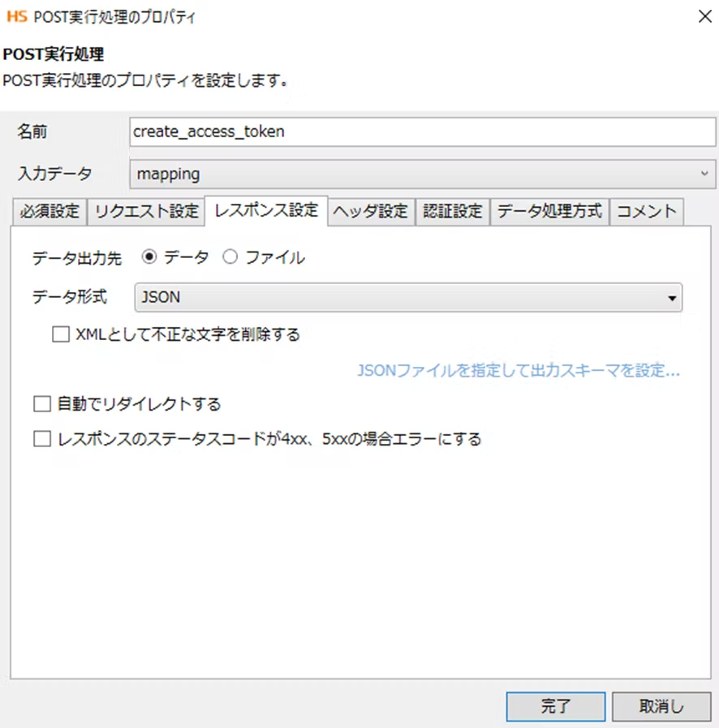Switch to the 必須設定 tab
719x728 pixels.
point(50,212)
